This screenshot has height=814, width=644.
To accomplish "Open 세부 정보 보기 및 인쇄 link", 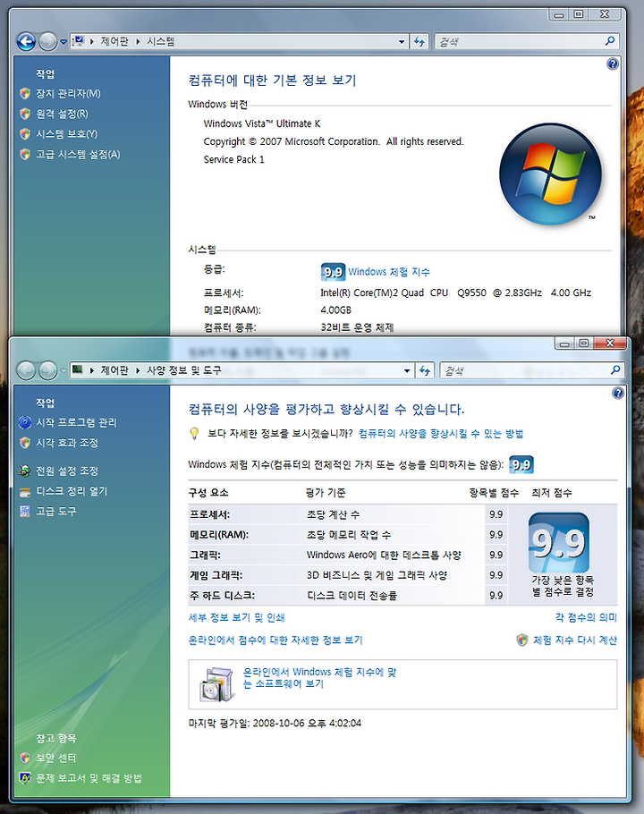I will [x=237, y=618].
